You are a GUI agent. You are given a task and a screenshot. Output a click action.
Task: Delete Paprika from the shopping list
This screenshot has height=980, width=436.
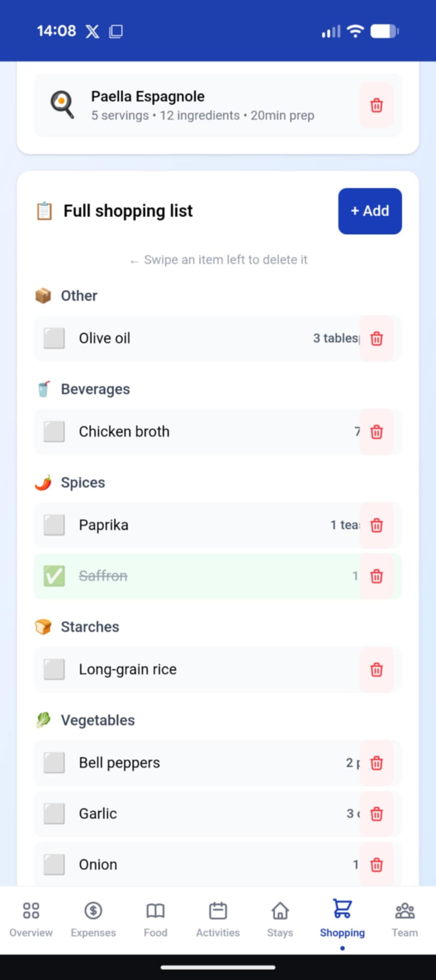point(376,525)
